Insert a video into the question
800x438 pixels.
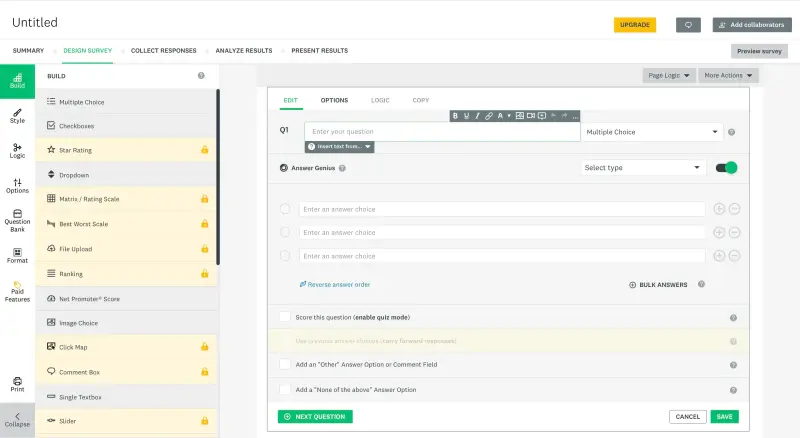(x=531, y=116)
